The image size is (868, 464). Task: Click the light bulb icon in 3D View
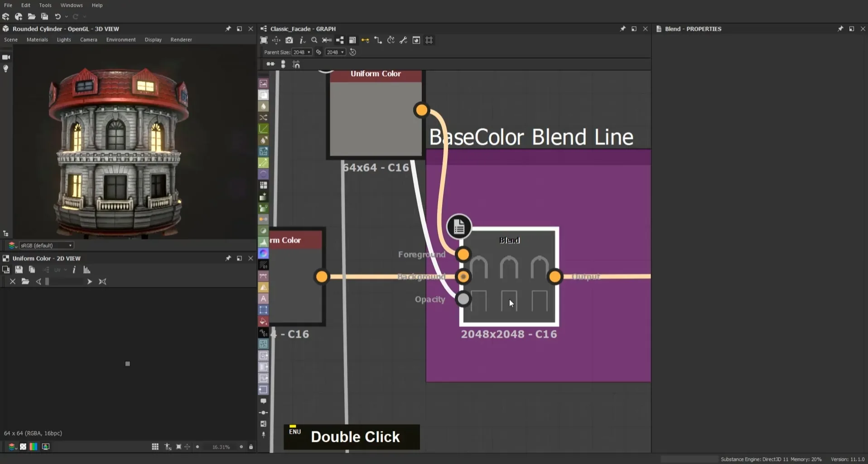point(6,69)
